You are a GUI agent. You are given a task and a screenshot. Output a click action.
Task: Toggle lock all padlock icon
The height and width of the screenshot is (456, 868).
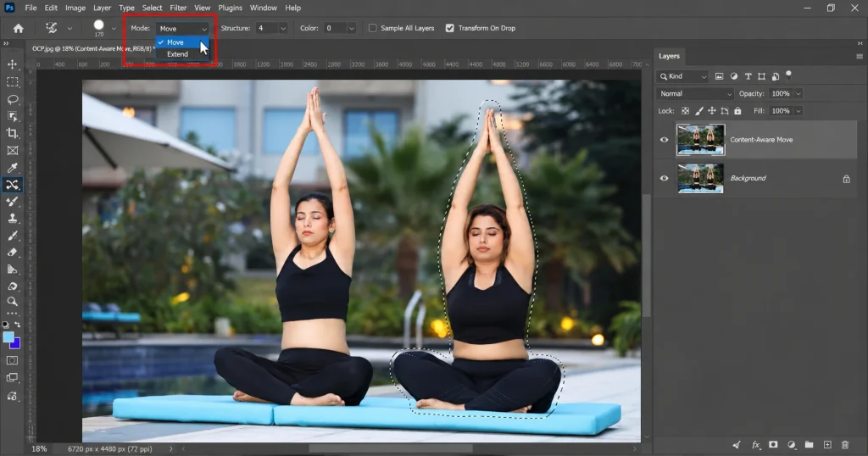pyautogui.click(x=737, y=111)
